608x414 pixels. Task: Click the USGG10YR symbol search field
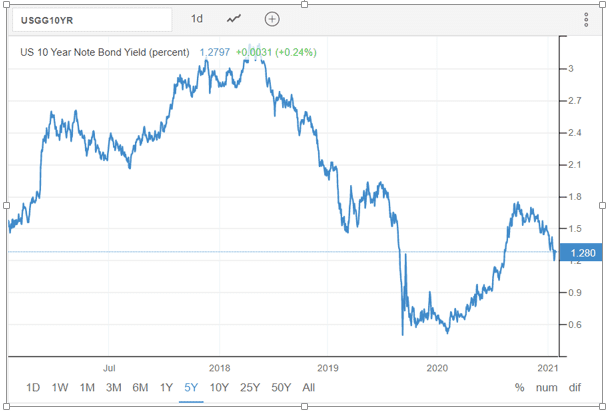tap(90, 19)
